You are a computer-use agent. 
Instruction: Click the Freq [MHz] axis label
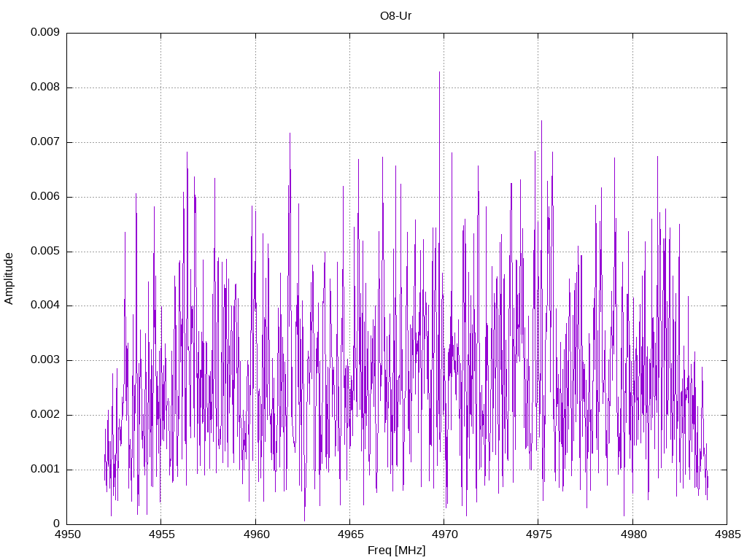(396, 551)
